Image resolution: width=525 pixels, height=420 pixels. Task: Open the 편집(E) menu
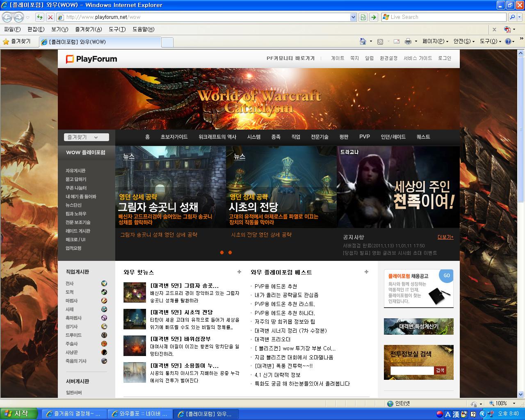[36, 30]
